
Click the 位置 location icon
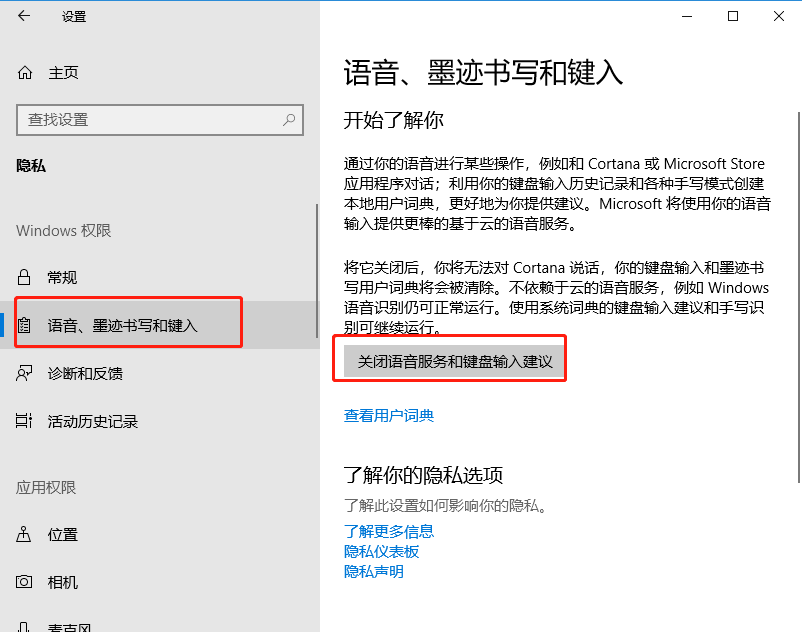[25, 535]
